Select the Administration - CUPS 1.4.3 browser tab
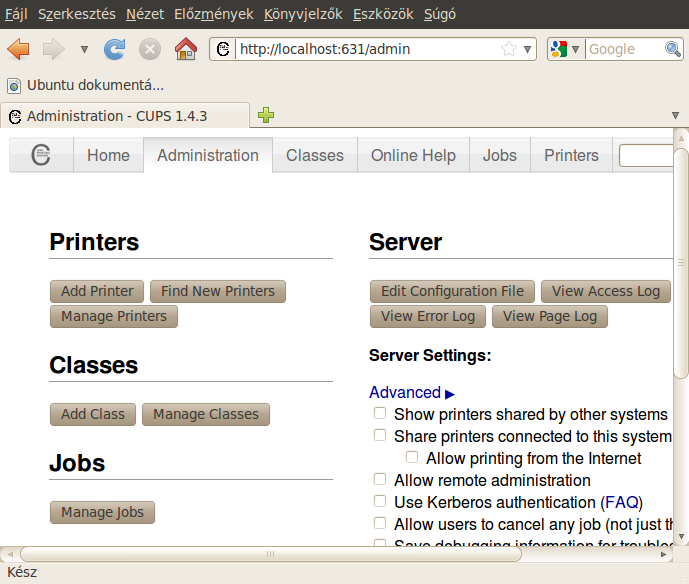689x584 pixels. (125, 116)
